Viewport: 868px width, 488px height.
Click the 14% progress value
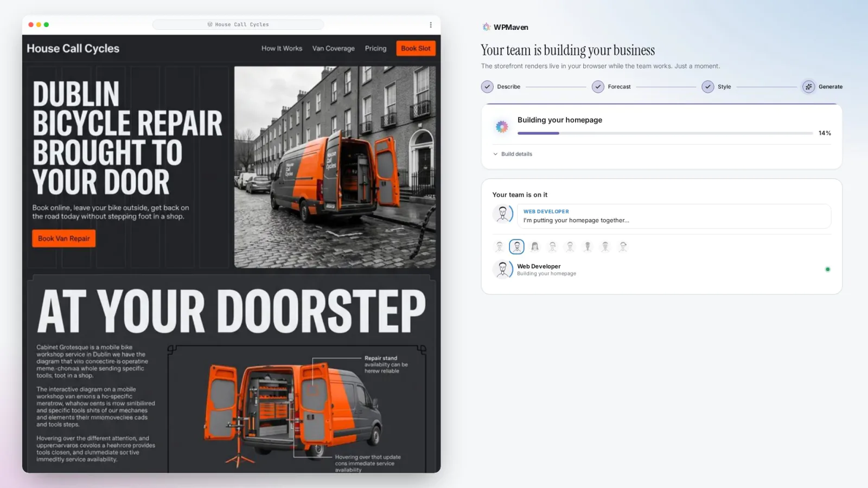tap(825, 133)
